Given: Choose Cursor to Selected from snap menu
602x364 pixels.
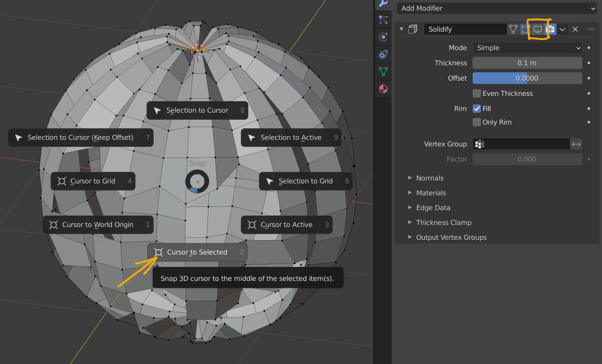Looking at the screenshot, I should [x=197, y=252].
